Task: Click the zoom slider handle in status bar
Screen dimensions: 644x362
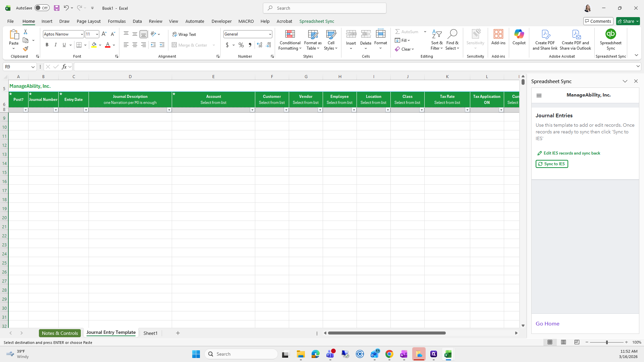Action: pyautogui.click(x=607, y=342)
